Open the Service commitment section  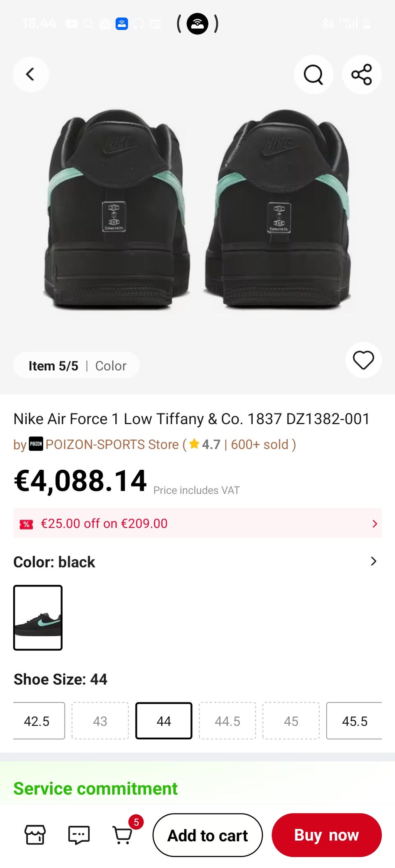coord(95,788)
